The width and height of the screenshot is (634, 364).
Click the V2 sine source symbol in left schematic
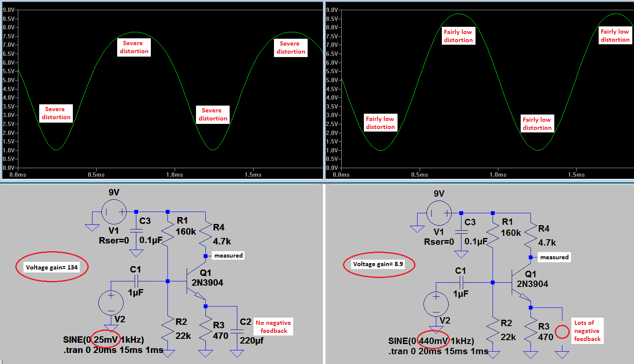coord(111,303)
